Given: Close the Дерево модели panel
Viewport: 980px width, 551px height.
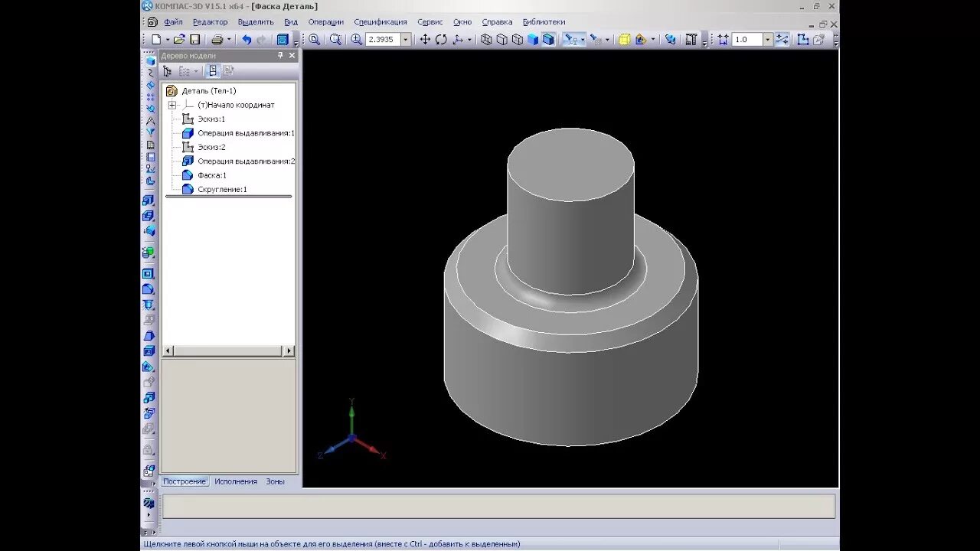Looking at the screenshot, I should point(292,56).
